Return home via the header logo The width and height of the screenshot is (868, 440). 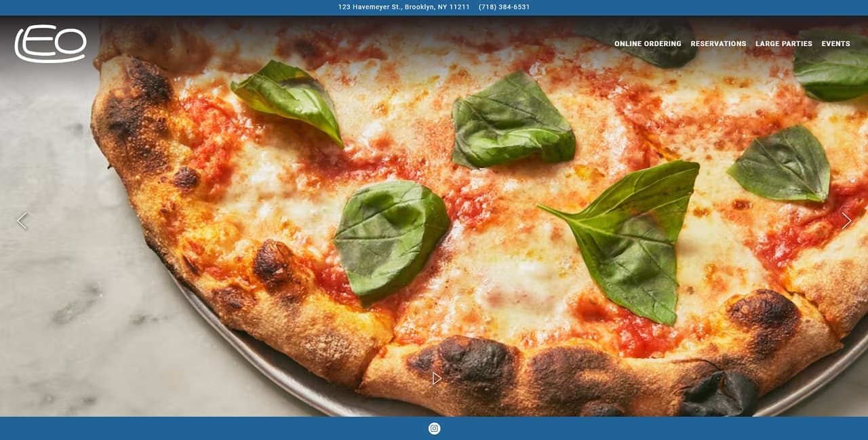[50, 42]
